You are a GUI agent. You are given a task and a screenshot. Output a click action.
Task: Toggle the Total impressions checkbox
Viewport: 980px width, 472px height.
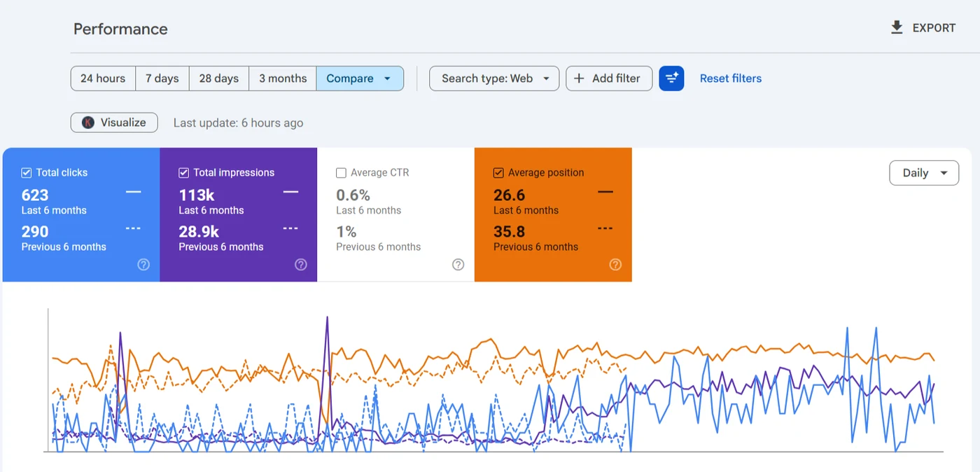184,173
